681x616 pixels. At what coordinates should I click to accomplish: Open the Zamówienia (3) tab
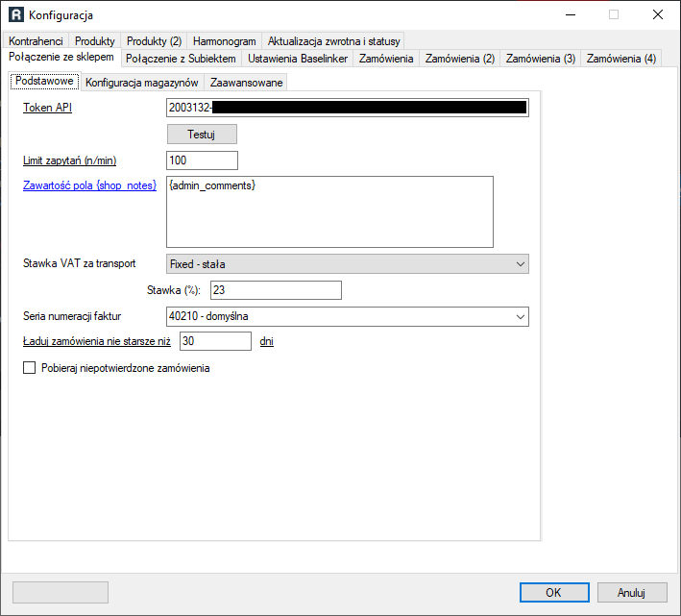point(541,59)
